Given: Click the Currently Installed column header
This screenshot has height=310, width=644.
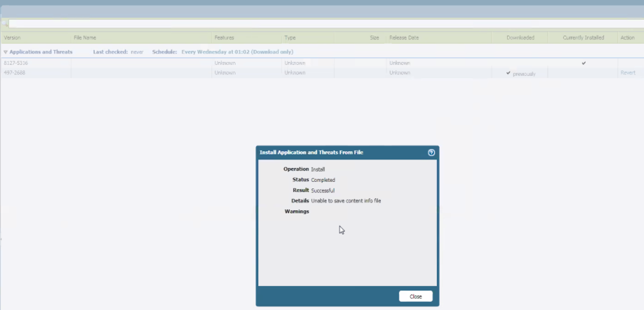Looking at the screenshot, I should coord(583,38).
